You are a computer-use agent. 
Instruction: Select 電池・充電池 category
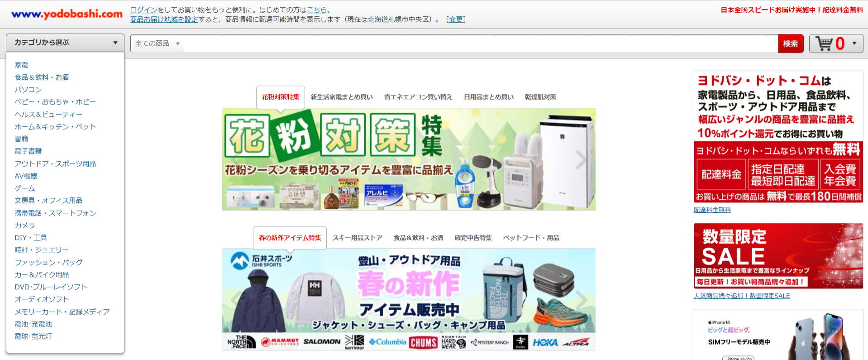point(33,324)
